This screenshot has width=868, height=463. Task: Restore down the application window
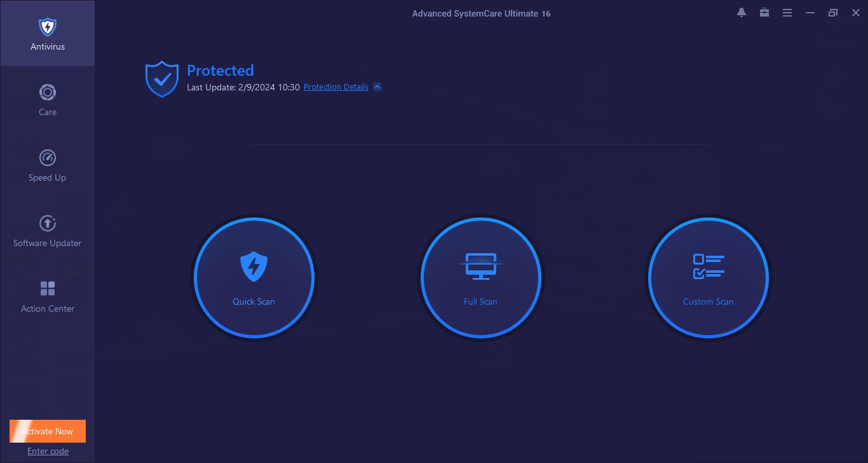point(833,13)
